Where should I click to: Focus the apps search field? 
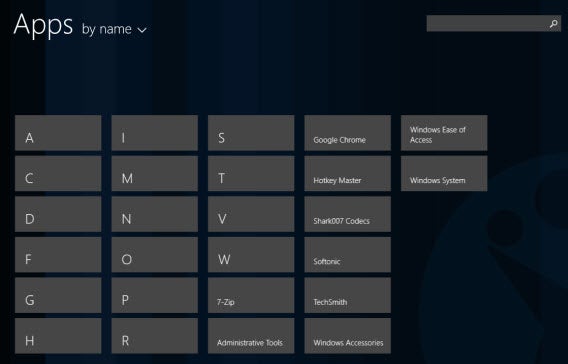[x=494, y=24]
